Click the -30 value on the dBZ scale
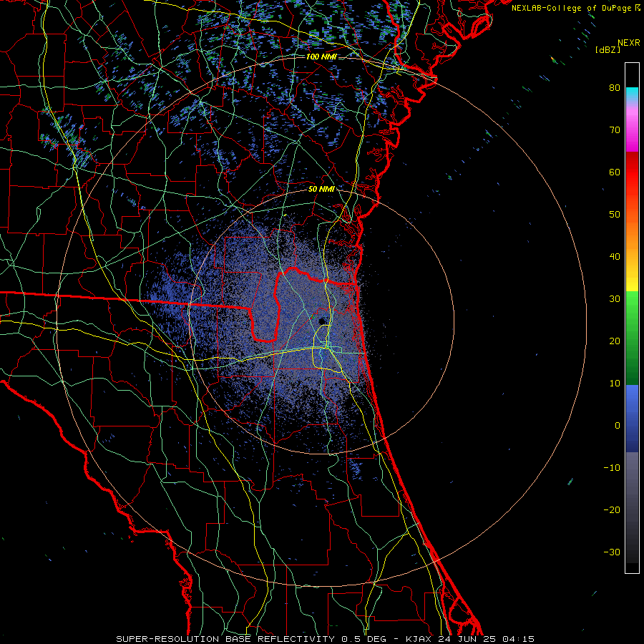The image size is (644, 644). click(612, 552)
